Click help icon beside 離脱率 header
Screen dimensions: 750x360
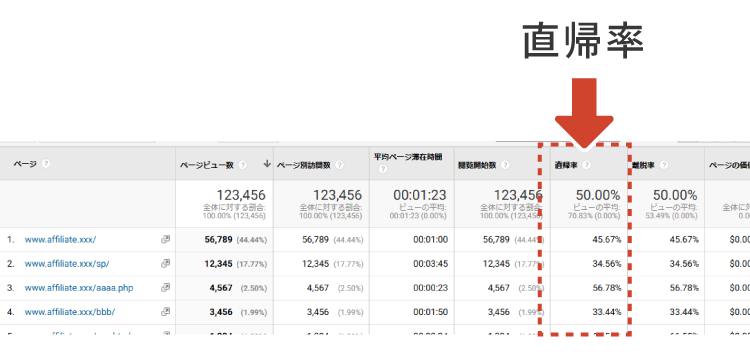click(663, 165)
